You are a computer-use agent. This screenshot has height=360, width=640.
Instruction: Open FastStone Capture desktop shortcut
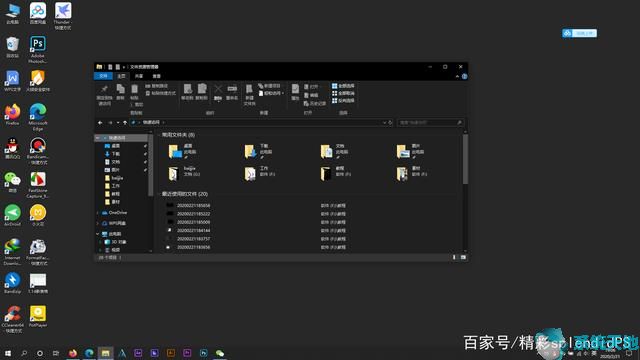[38, 185]
